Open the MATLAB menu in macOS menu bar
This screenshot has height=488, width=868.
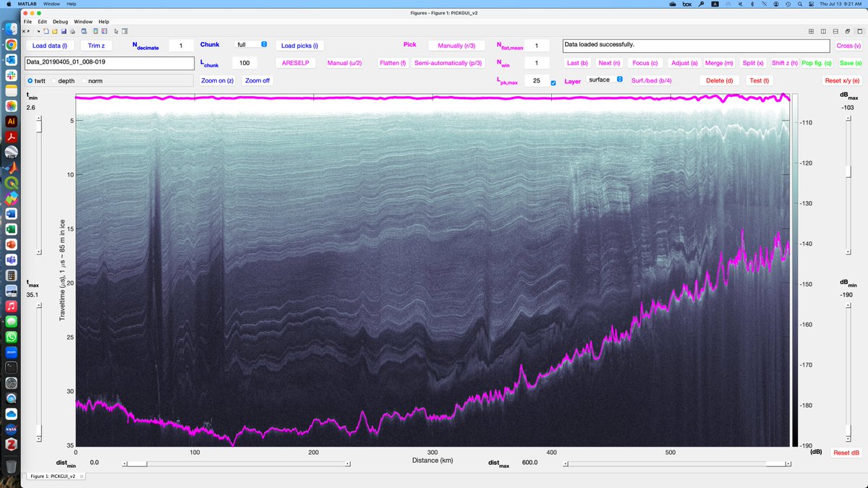27,4
